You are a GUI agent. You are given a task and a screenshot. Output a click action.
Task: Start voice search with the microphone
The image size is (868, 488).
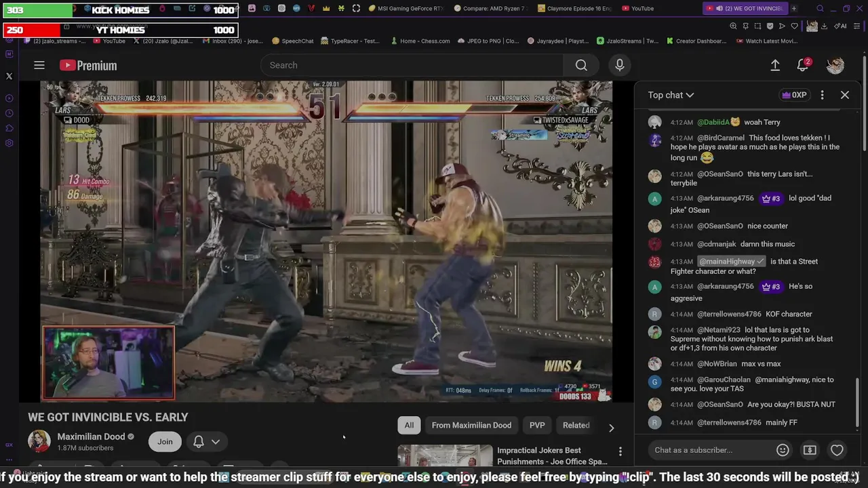click(619, 65)
